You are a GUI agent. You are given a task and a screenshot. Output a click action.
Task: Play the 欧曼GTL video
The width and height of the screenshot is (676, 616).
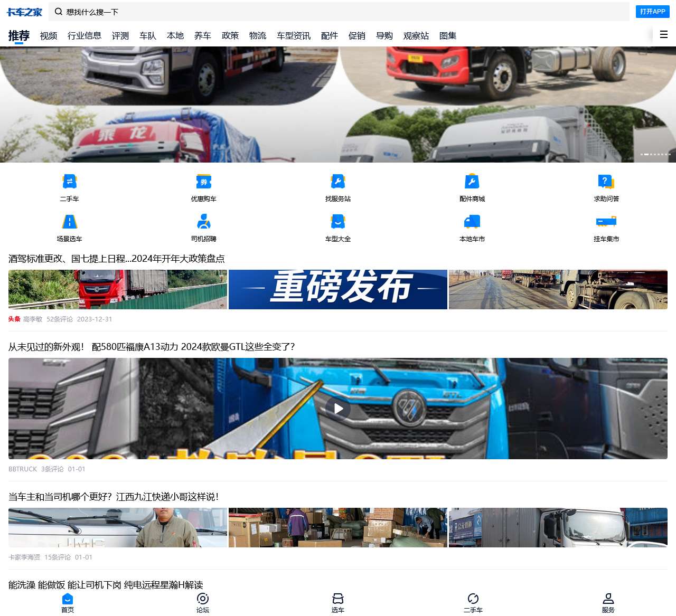[x=338, y=409]
